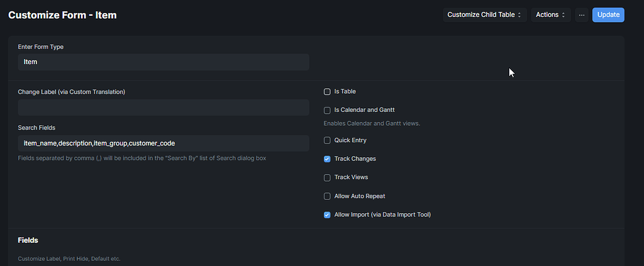This screenshot has width=644, height=266.
Task: Enable the Is Table checkbox
Action: [x=327, y=92]
